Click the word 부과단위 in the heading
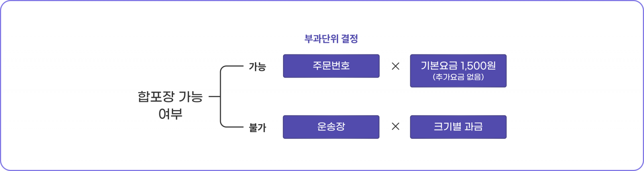644x171 pixels. click(321, 39)
